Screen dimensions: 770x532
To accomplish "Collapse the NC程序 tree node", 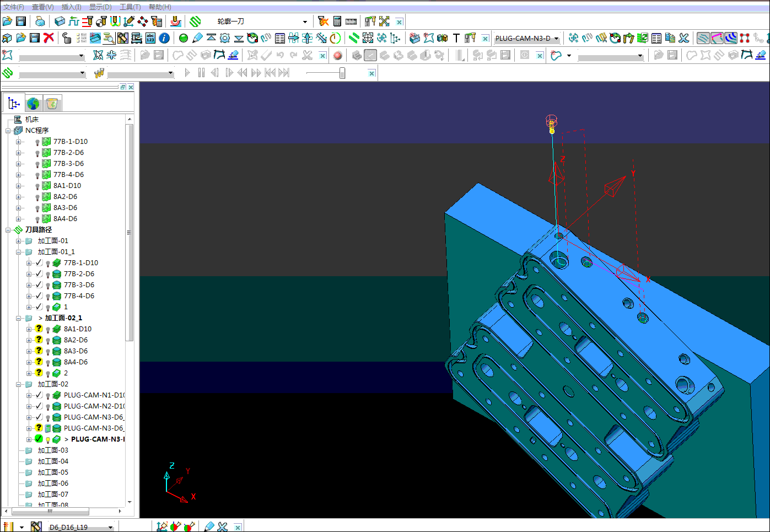I will tap(8, 131).
